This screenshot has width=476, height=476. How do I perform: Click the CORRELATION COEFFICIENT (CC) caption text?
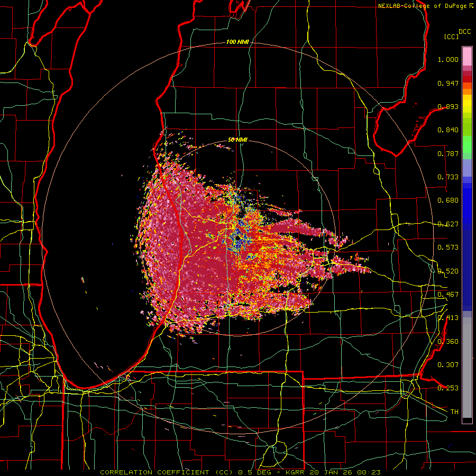tap(166, 472)
